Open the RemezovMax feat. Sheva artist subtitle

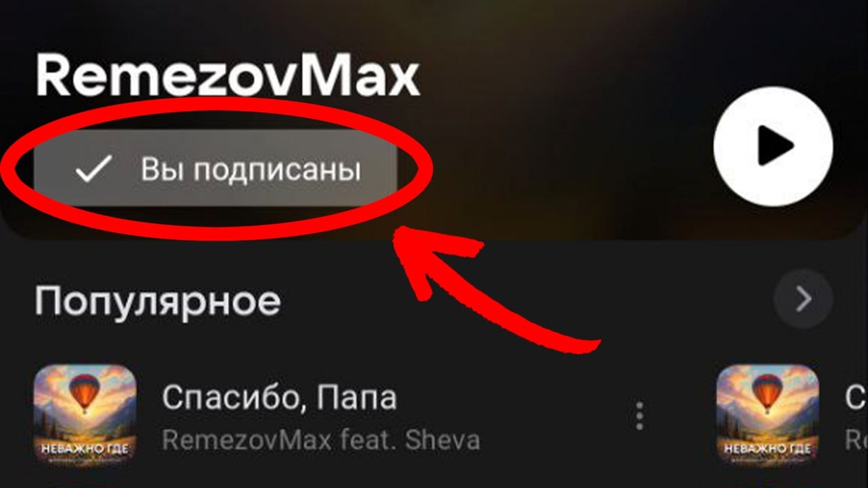[x=320, y=440]
